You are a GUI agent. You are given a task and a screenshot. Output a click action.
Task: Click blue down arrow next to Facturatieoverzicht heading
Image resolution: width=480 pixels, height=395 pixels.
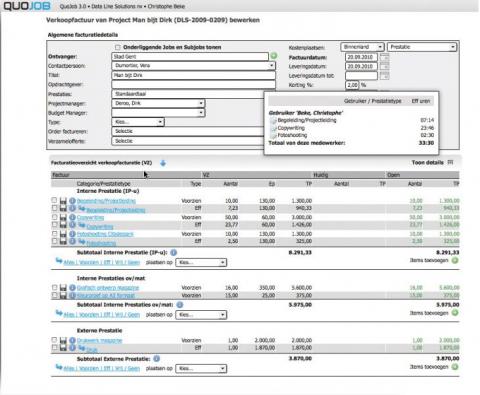tap(163, 163)
